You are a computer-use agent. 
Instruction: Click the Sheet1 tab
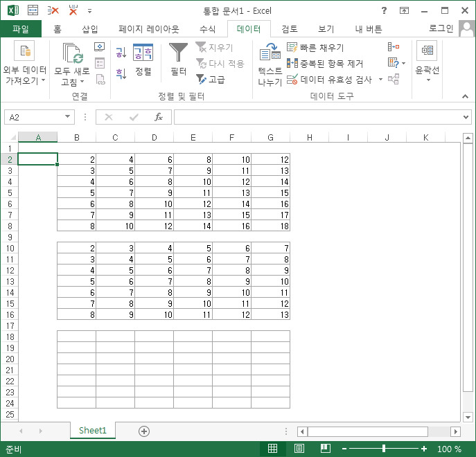[x=93, y=430]
